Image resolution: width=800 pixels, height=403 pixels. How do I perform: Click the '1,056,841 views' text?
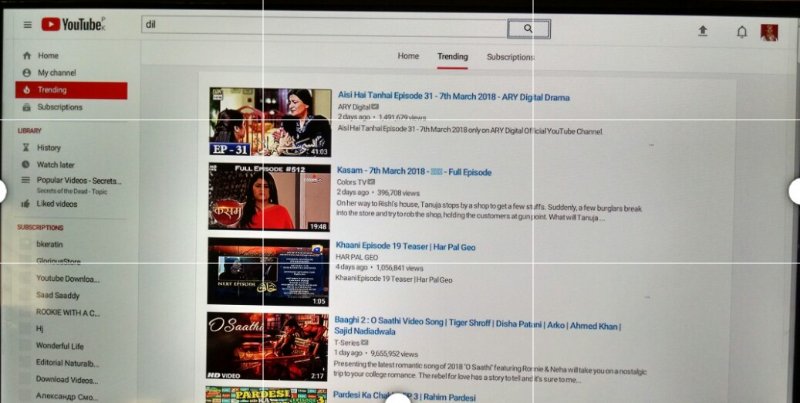point(400,268)
